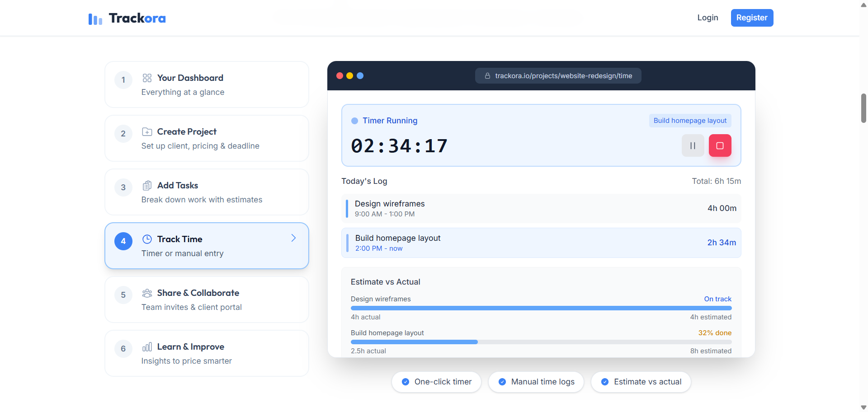Click the Trackora bar chart logo icon
The image size is (868, 412).
(95, 19)
